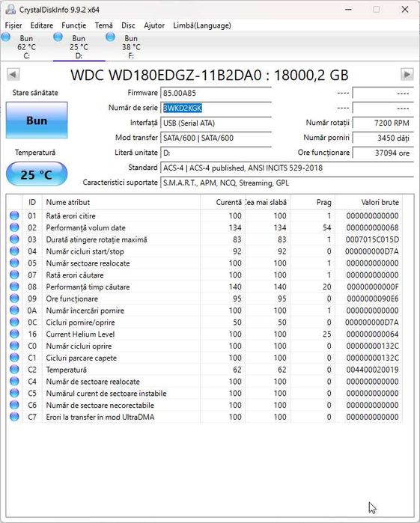The image size is (420, 523).
Task: Open the Editare menu
Action: pos(42,25)
